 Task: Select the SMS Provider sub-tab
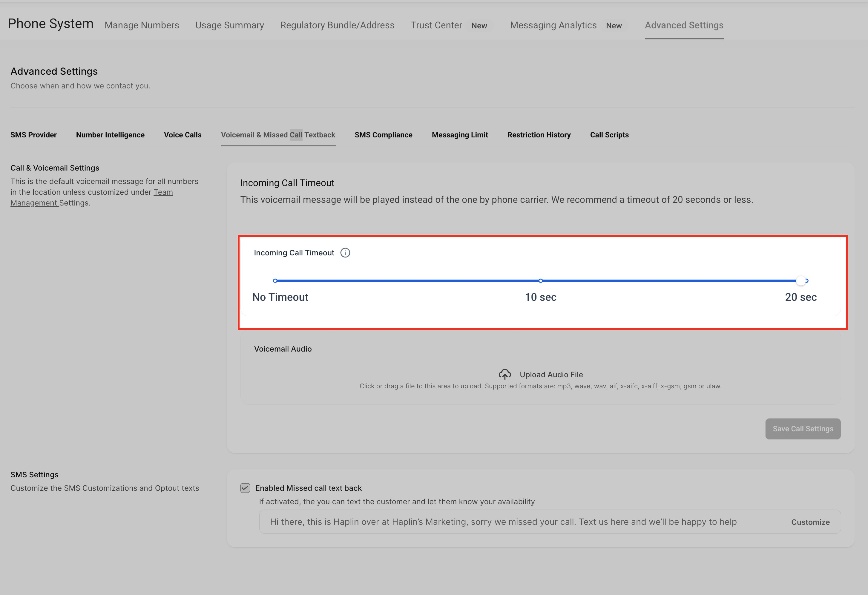click(34, 135)
